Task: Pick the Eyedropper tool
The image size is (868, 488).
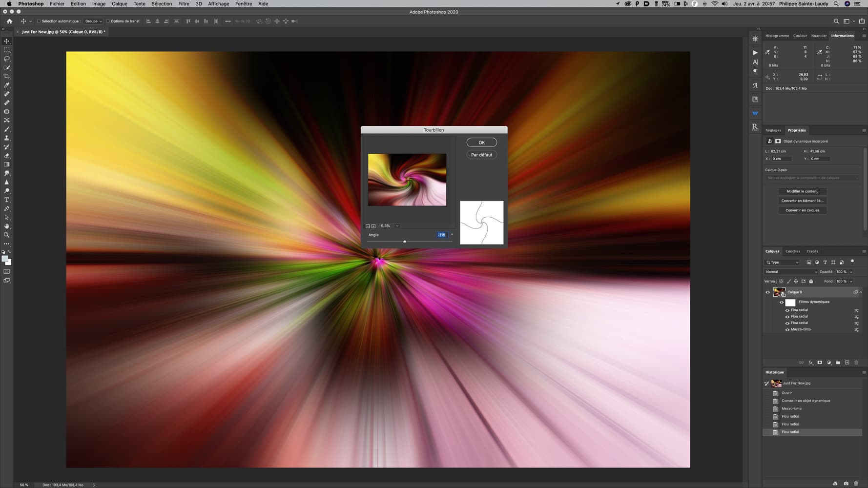Action: (x=7, y=85)
